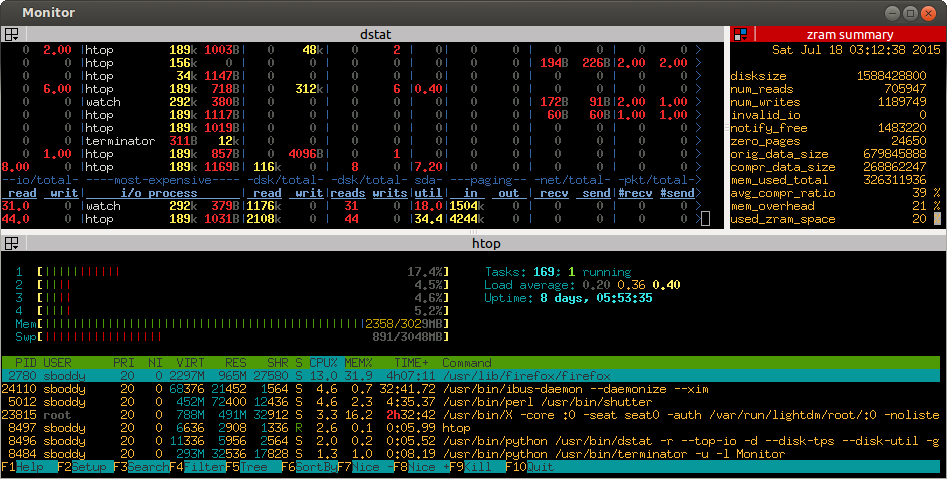
Task: Maximize the Monitor terminal window
Action: 911,13
